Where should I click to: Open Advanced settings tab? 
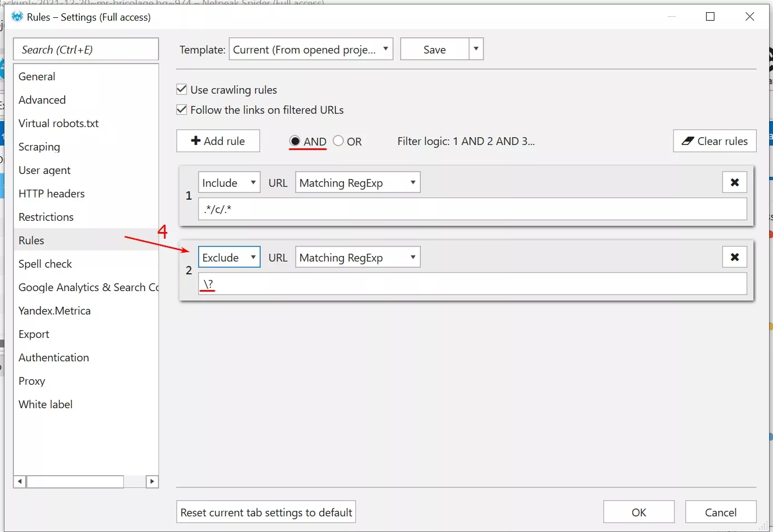tap(86, 100)
